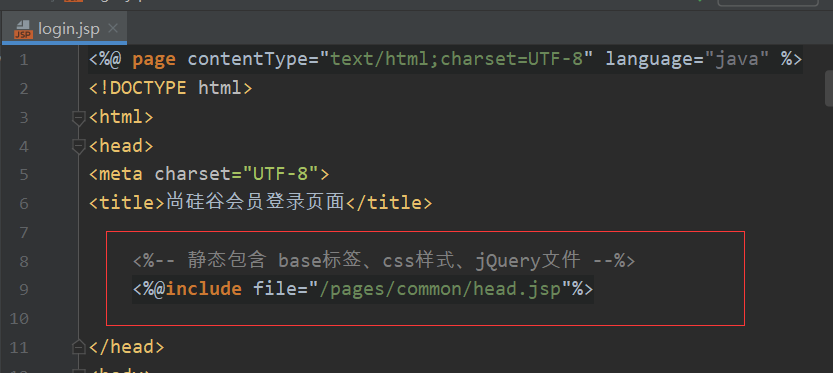This screenshot has width=833, height=373.
Task: Close the login.jsp tab
Action: [x=113, y=28]
